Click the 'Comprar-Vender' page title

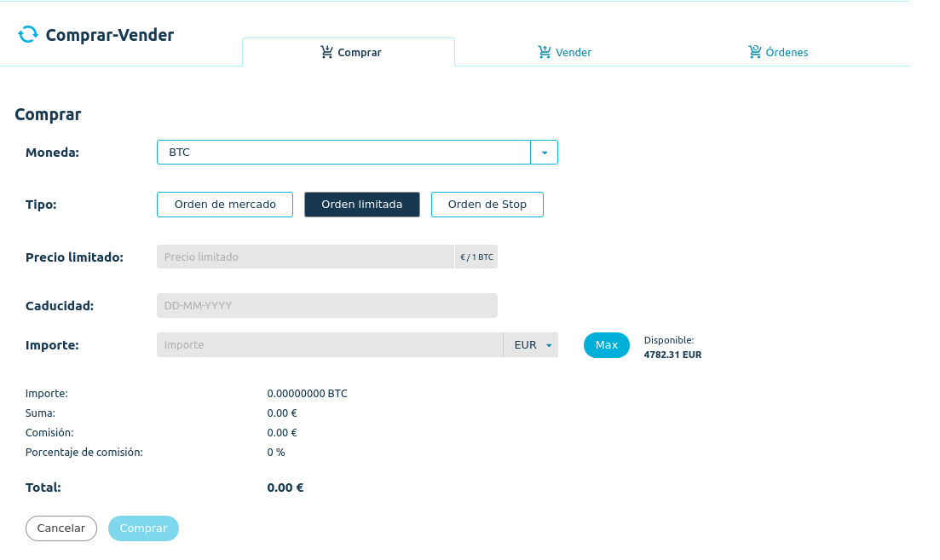(x=110, y=35)
